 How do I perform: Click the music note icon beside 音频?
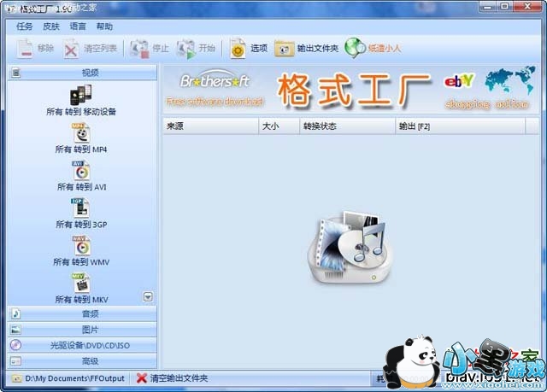click(15, 313)
